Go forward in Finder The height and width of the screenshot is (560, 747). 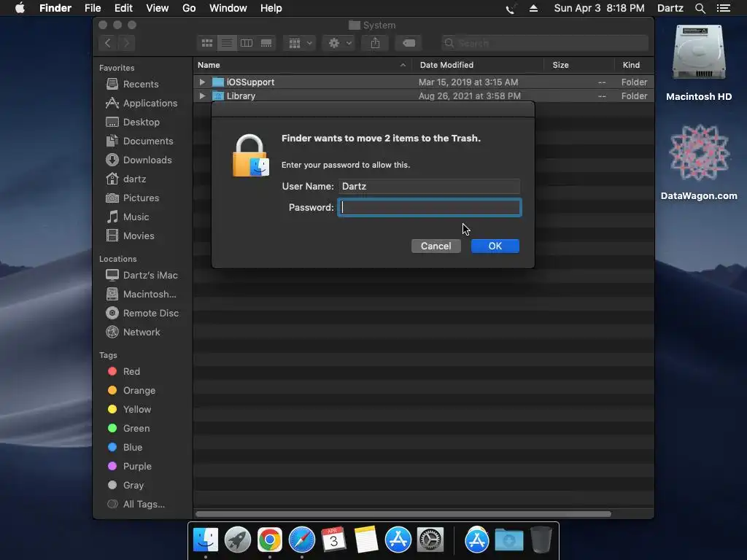126,43
